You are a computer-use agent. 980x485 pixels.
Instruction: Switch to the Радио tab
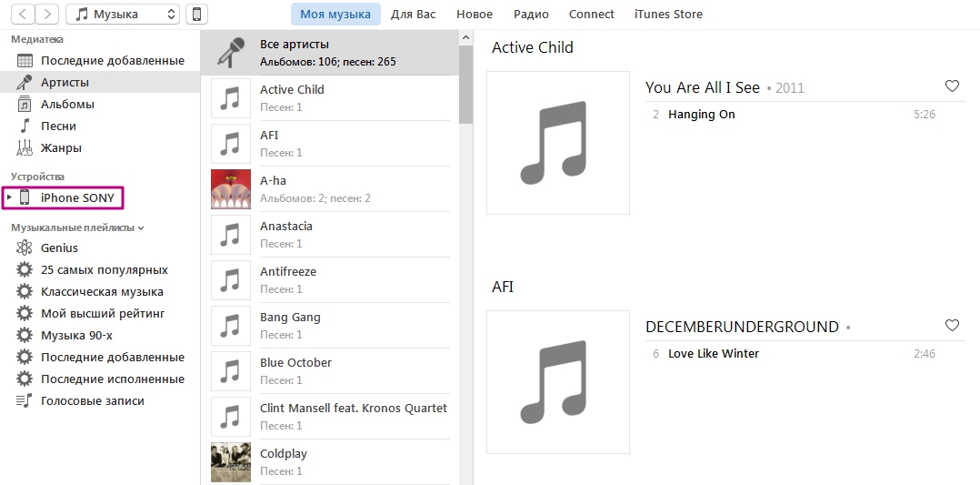click(531, 14)
